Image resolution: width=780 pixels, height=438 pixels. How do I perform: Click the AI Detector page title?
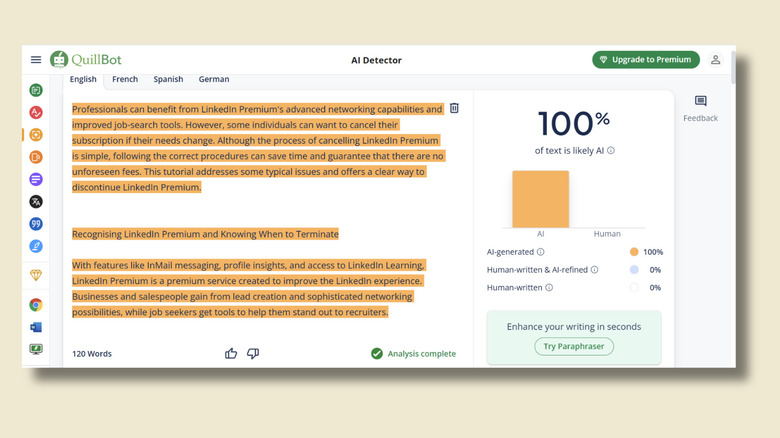(377, 60)
